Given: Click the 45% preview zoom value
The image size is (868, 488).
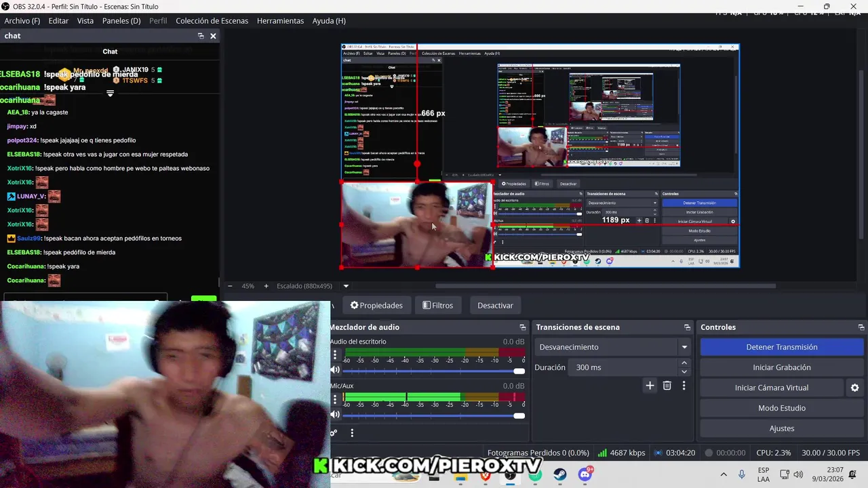Looking at the screenshot, I should (x=248, y=286).
